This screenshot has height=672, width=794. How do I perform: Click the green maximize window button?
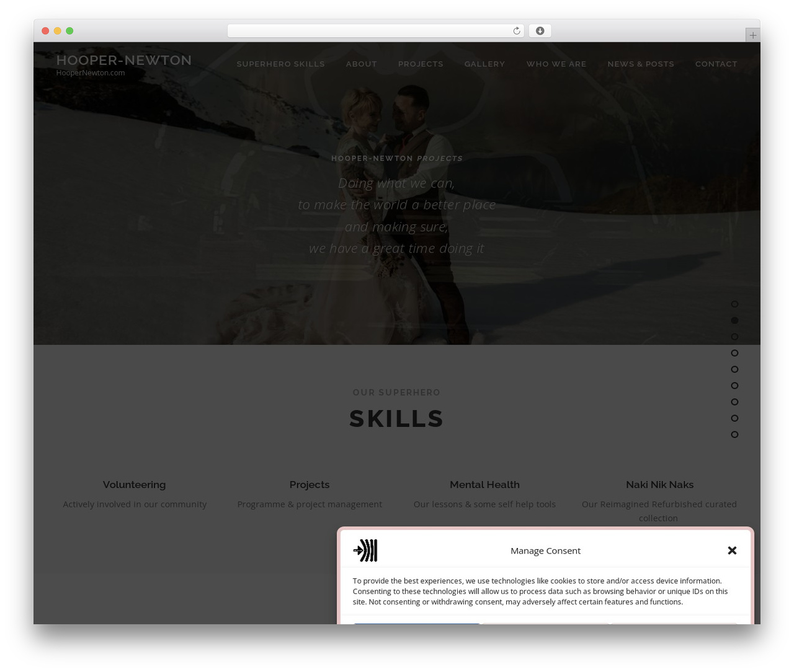tap(69, 31)
